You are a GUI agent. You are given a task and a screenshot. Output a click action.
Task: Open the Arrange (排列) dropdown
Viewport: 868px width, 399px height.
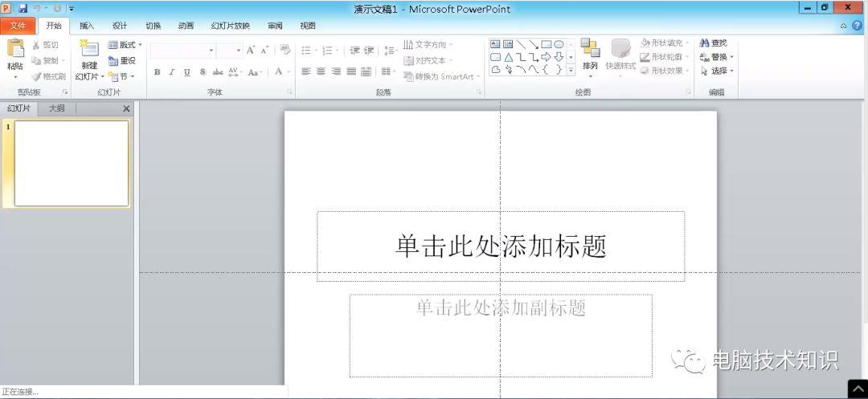[590, 57]
